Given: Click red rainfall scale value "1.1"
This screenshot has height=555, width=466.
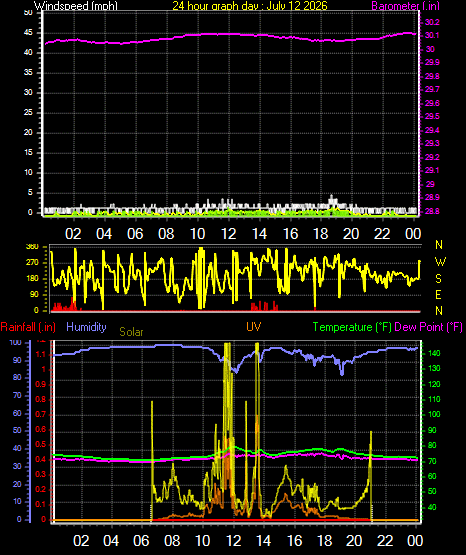Looking at the screenshot, I should pyautogui.click(x=41, y=355).
